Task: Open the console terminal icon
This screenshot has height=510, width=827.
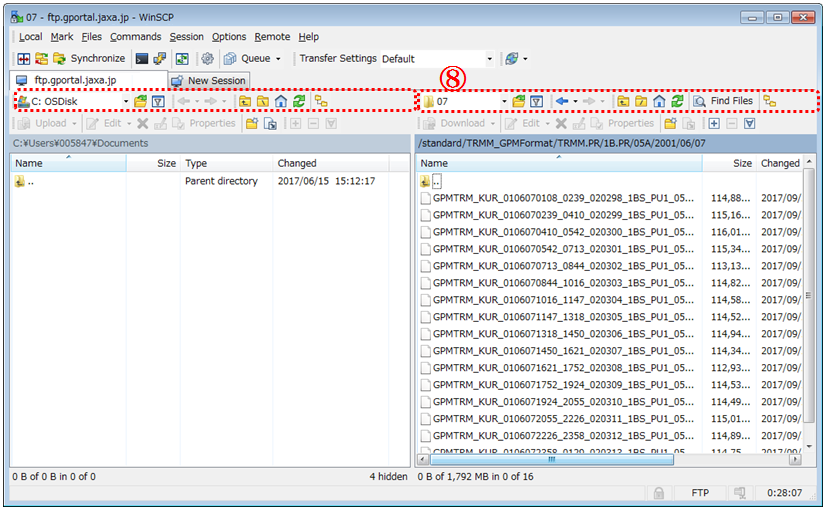Action: tap(141, 59)
